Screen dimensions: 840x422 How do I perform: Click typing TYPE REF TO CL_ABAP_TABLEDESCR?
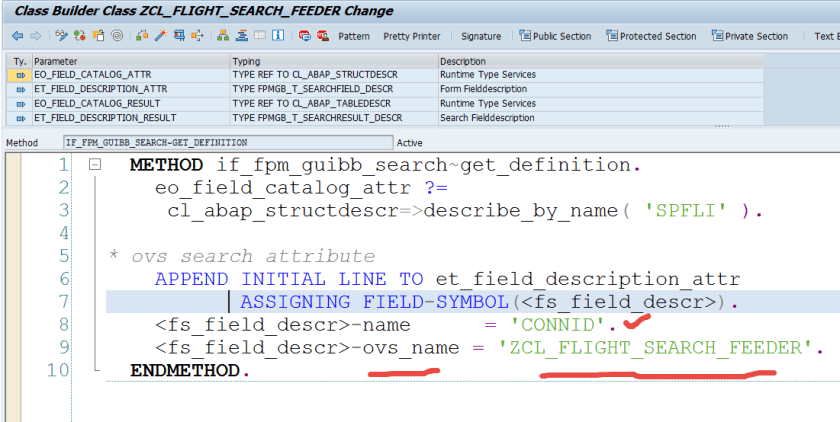tap(312, 103)
